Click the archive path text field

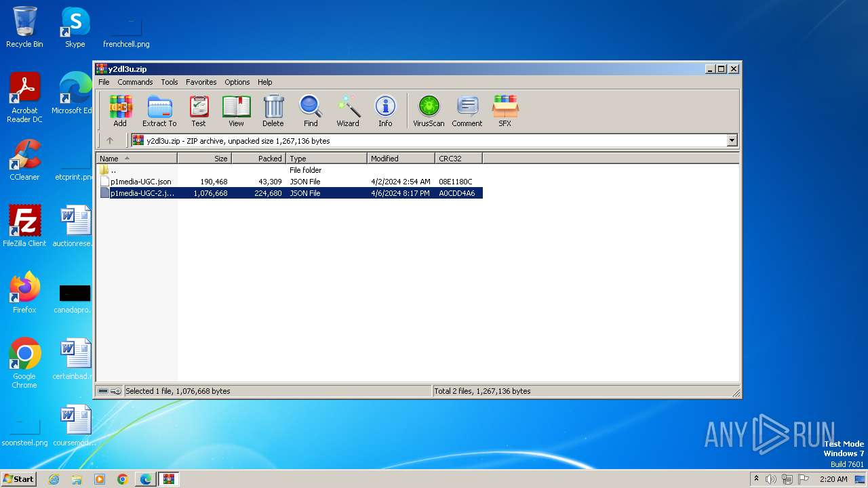(x=429, y=141)
